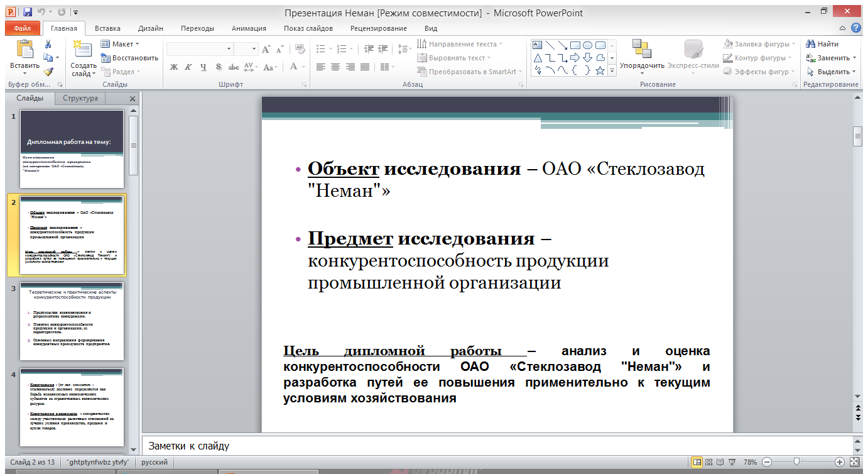The height and width of the screenshot is (474, 868).
Task: Click the increase list level icon
Action: tap(382, 49)
